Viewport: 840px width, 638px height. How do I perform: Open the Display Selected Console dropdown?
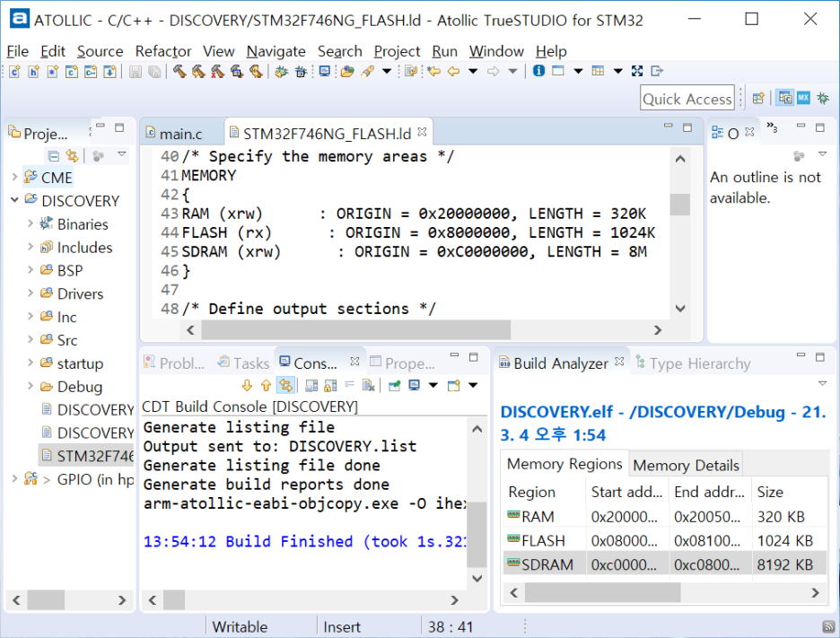433,385
